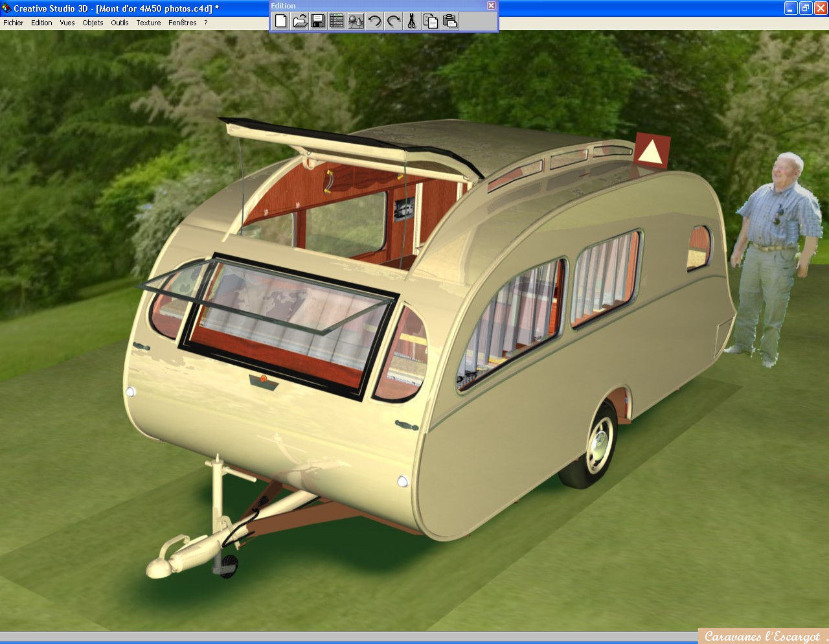The height and width of the screenshot is (644, 829).
Task: Redo the last action
Action: [393, 21]
